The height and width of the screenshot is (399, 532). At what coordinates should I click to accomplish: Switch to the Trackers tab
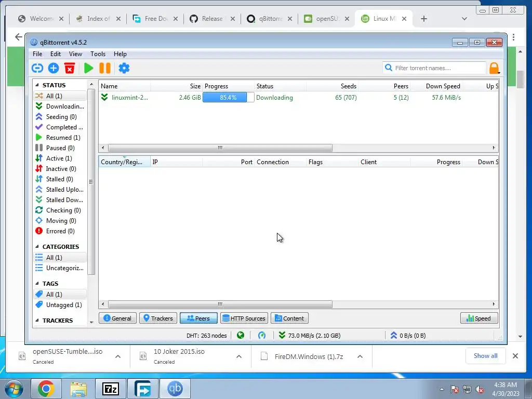[158, 318]
